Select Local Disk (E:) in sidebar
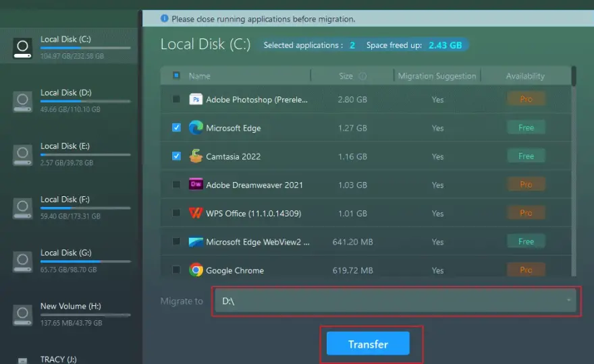This screenshot has width=594, height=364. [x=69, y=155]
